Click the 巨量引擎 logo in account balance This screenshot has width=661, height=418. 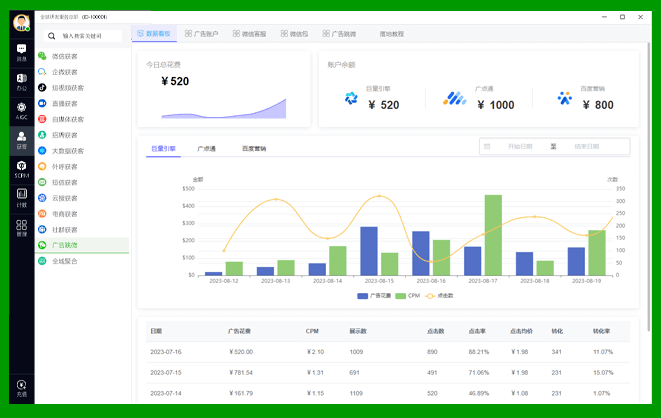(x=351, y=98)
